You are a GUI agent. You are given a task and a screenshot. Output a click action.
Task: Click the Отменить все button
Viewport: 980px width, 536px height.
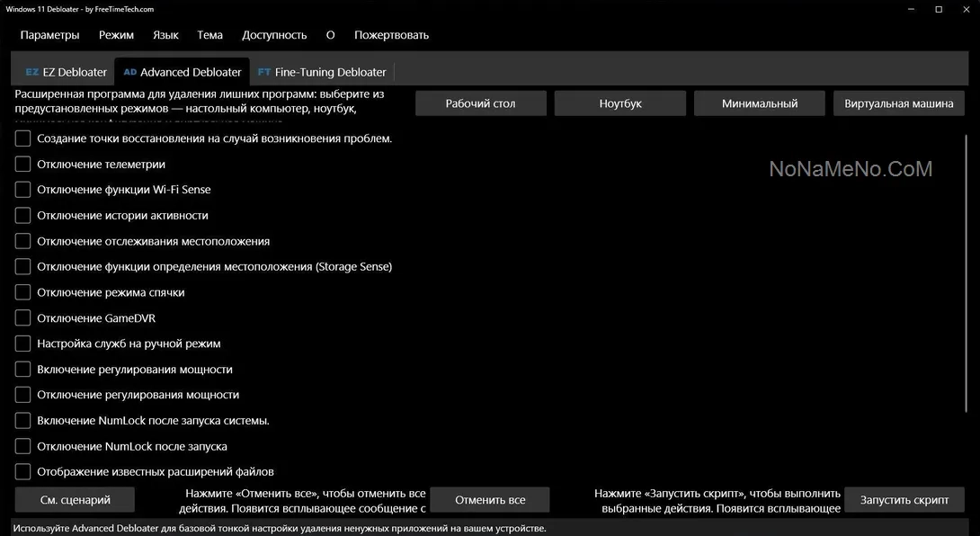[490, 500]
